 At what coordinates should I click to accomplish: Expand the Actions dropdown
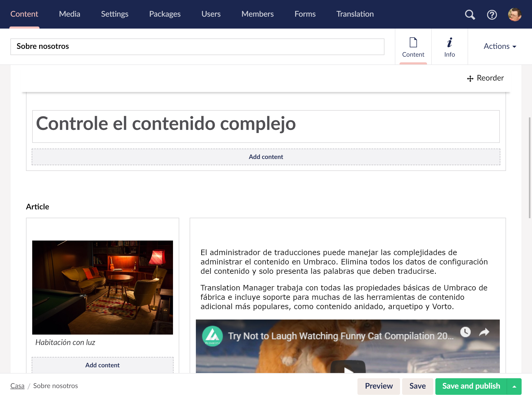click(x=500, y=46)
